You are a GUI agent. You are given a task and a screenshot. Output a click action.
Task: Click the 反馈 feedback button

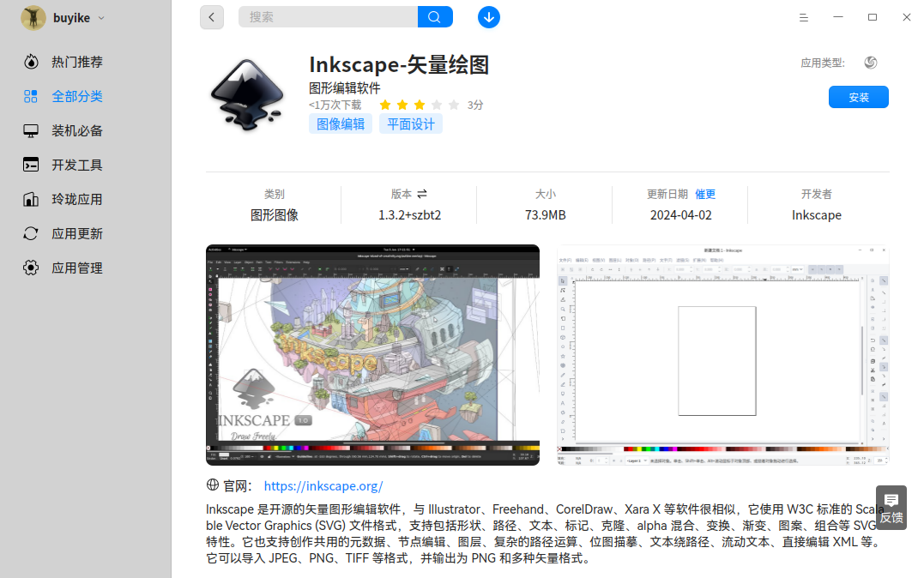891,508
